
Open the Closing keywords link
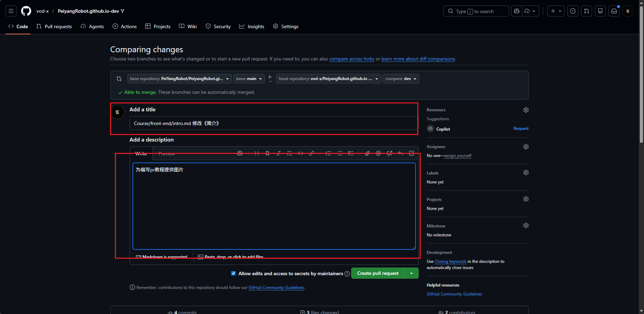click(x=450, y=261)
